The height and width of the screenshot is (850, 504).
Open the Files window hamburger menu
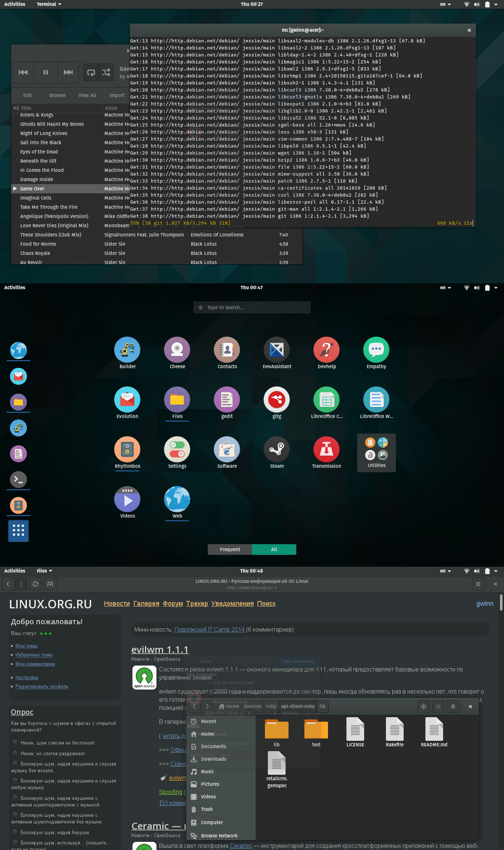(x=453, y=706)
